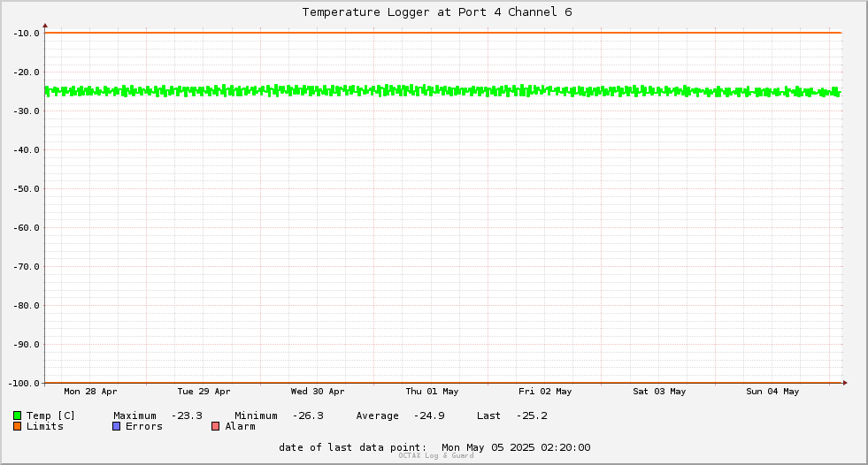The width and height of the screenshot is (868, 465).
Task: Click the 'Limits' legend label
Action: pyautogui.click(x=45, y=426)
